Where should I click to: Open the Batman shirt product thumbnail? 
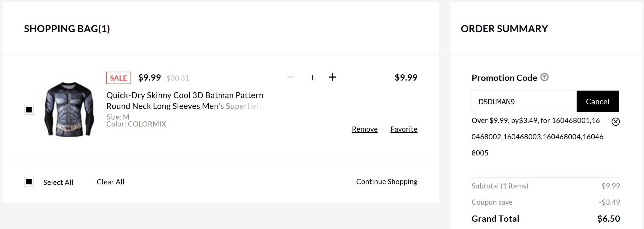pyautogui.click(x=69, y=109)
